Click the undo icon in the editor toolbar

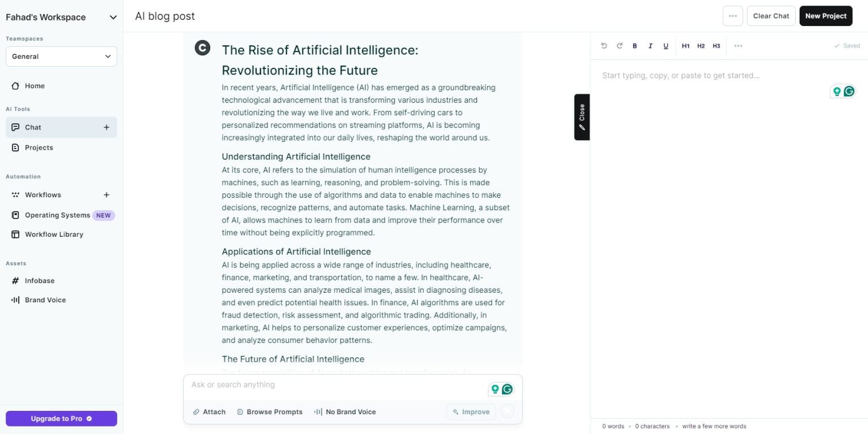pyautogui.click(x=604, y=46)
